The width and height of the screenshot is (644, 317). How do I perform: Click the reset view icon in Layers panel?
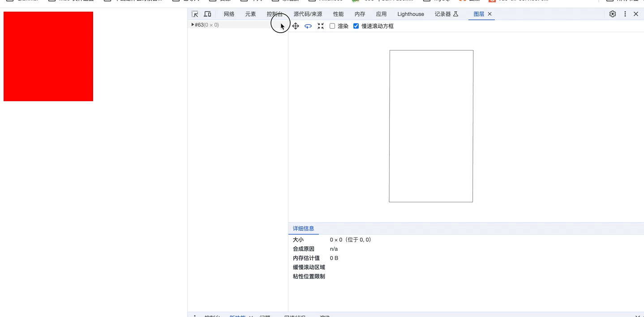pos(320,26)
